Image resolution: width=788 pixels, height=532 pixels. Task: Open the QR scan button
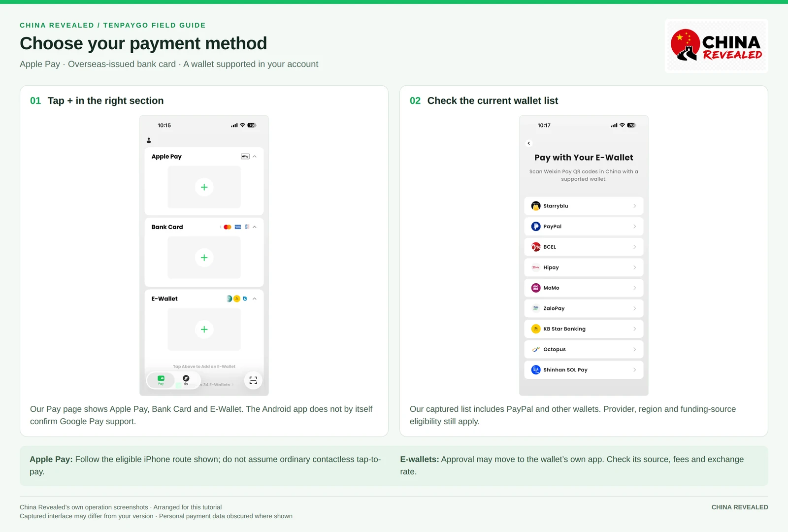[x=253, y=380]
